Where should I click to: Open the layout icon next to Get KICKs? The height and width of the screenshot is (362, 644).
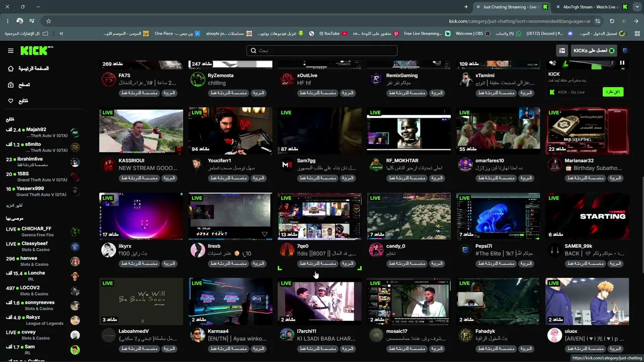[x=562, y=50]
